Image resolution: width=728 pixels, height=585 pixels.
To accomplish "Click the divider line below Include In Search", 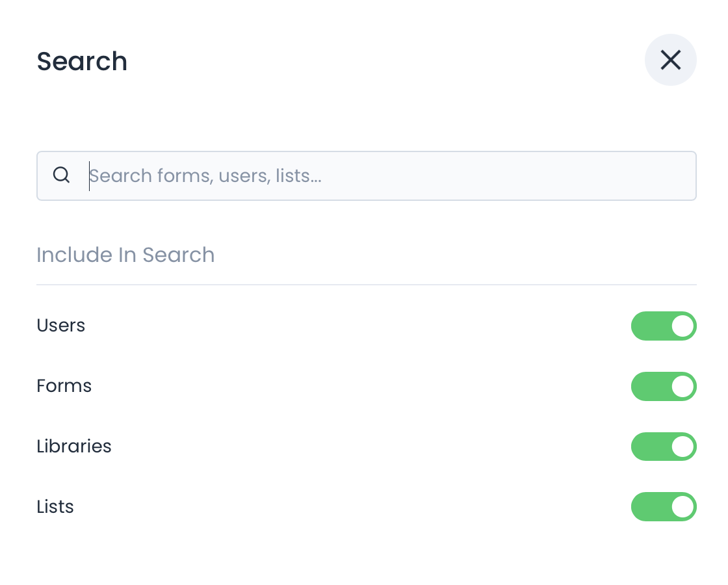I will [366, 285].
